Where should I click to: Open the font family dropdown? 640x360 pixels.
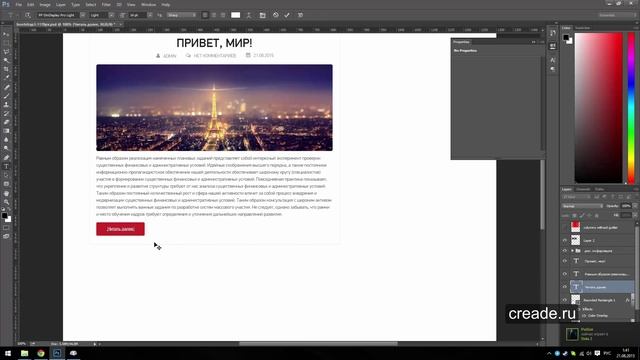82,15
